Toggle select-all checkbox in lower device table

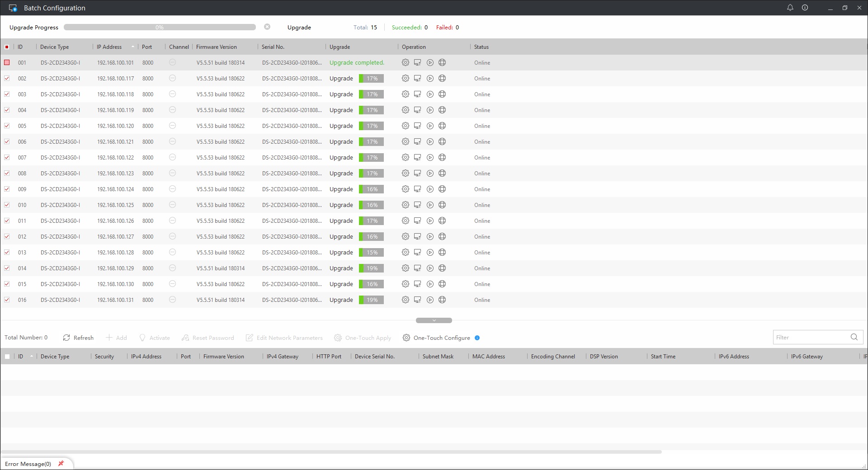[x=7, y=356]
